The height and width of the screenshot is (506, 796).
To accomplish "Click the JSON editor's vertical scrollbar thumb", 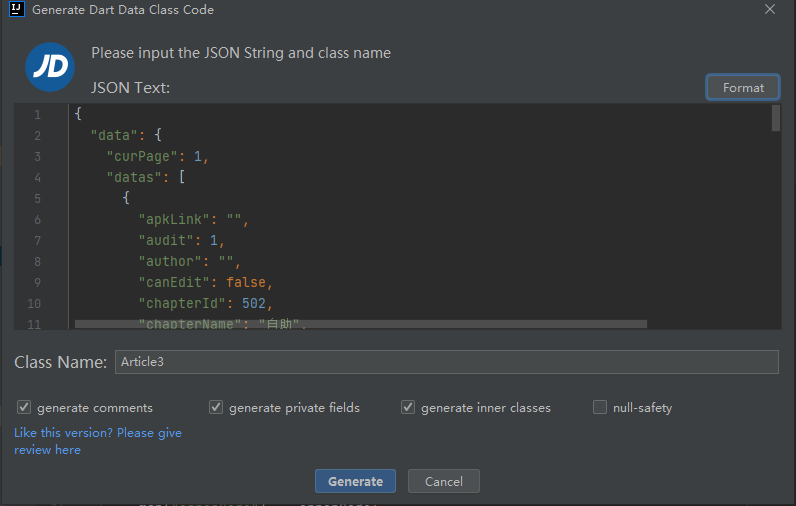I will pyautogui.click(x=776, y=119).
